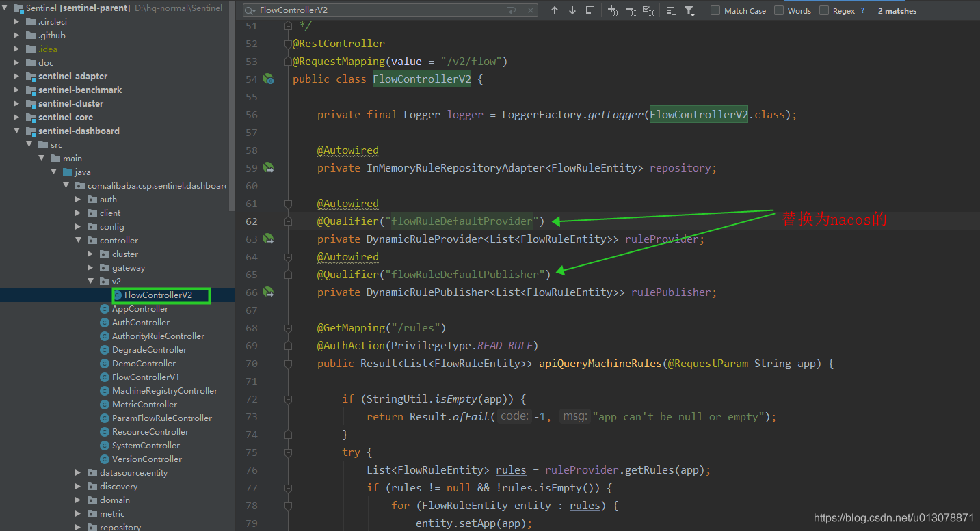
Task: Click the search field containing FlowControllerV2
Action: pos(390,10)
